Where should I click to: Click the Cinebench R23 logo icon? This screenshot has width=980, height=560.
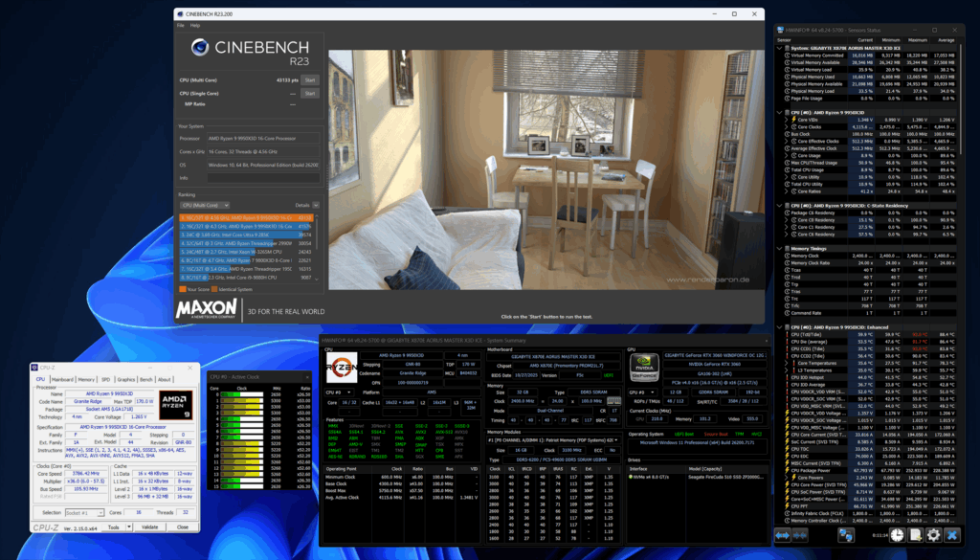pyautogui.click(x=200, y=48)
